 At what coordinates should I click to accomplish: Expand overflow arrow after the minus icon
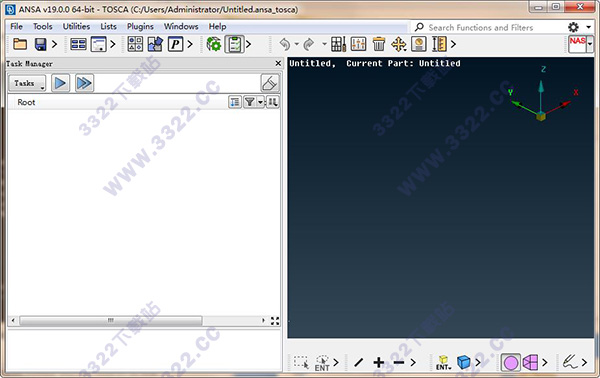pos(413,362)
